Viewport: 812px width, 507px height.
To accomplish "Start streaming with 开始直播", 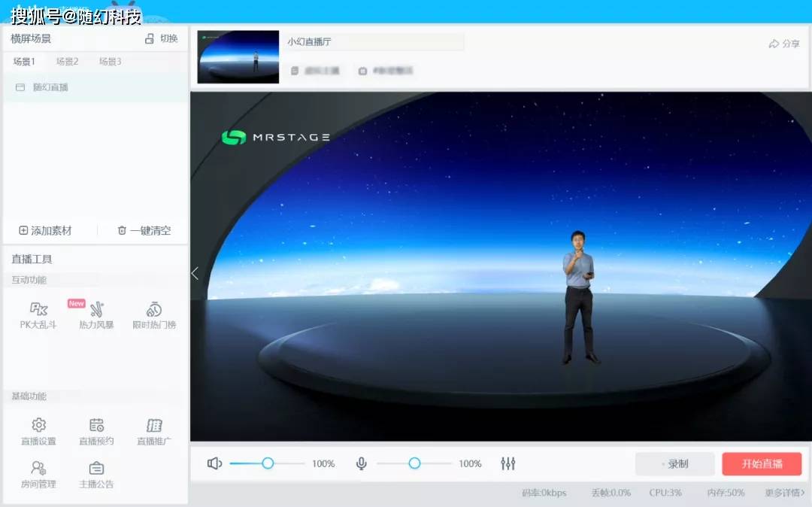I will (x=762, y=464).
